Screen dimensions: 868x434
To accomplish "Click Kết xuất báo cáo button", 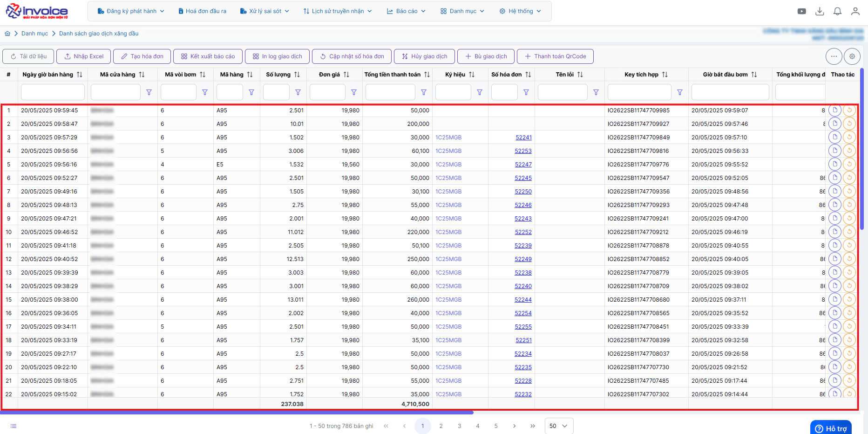I will coord(208,56).
